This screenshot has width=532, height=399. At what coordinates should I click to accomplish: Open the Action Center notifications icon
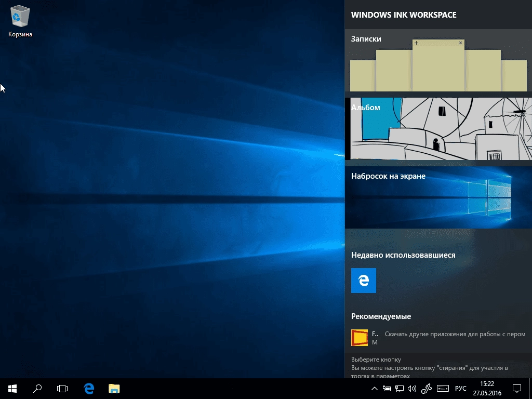517,389
